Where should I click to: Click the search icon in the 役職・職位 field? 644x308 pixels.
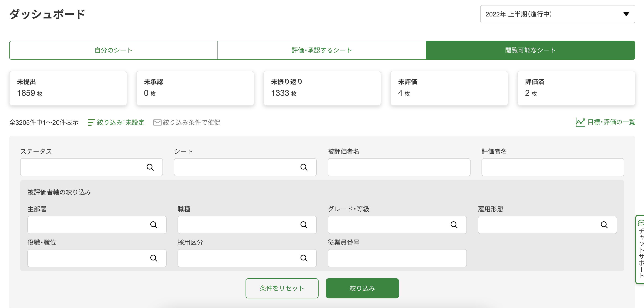pos(154,258)
